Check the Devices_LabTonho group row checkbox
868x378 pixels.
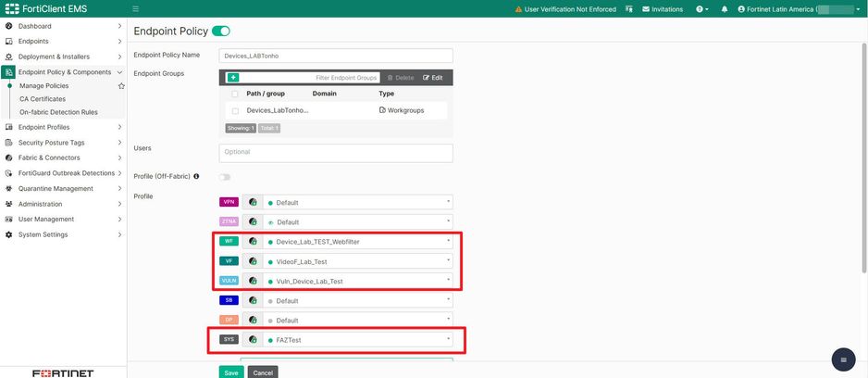235,111
